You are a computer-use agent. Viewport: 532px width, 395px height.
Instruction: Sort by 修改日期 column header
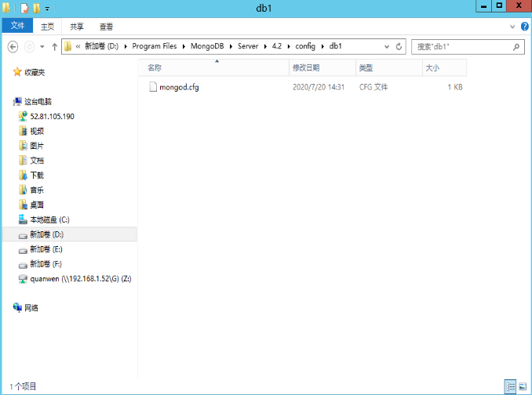[x=322, y=67]
